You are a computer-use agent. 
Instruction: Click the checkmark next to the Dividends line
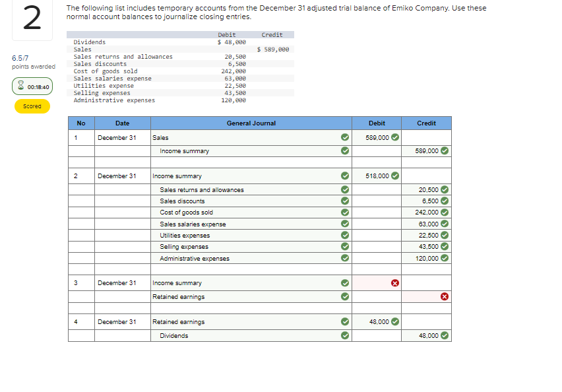coord(344,335)
